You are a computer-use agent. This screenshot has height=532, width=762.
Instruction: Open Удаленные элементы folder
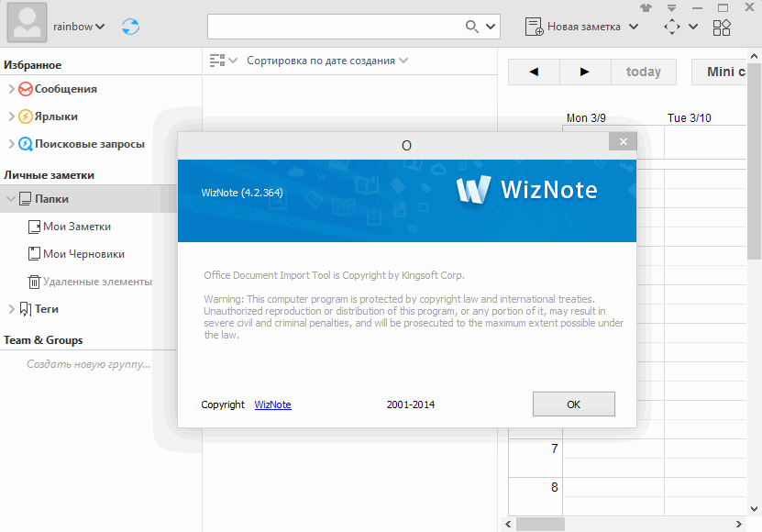point(97,282)
